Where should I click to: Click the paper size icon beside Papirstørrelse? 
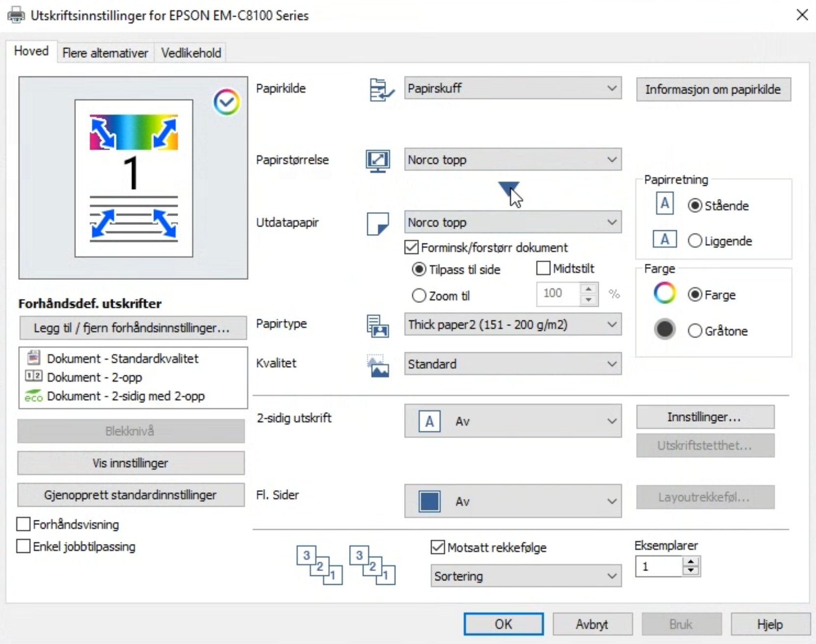[378, 161]
